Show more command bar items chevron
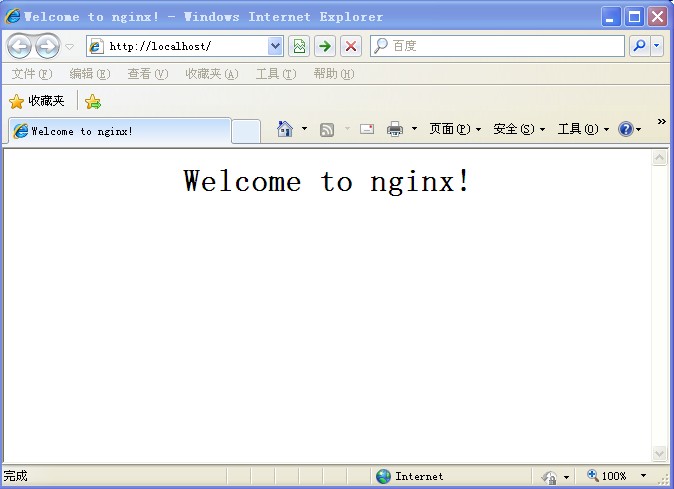The width and height of the screenshot is (674, 489). (x=662, y=122)
